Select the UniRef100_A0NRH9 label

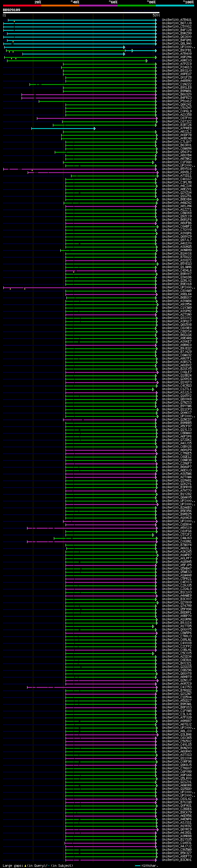pos(176,250)
